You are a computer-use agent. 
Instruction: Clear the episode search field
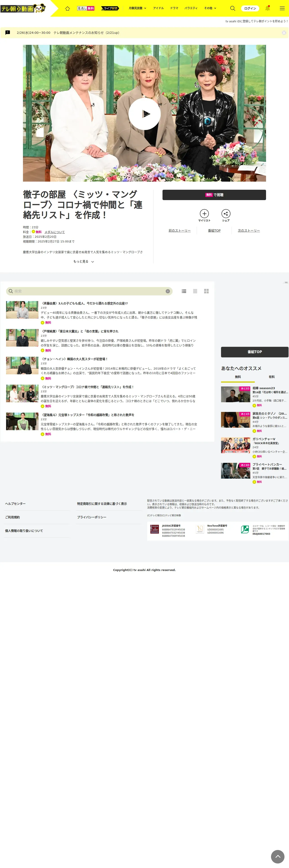(167, 291)
